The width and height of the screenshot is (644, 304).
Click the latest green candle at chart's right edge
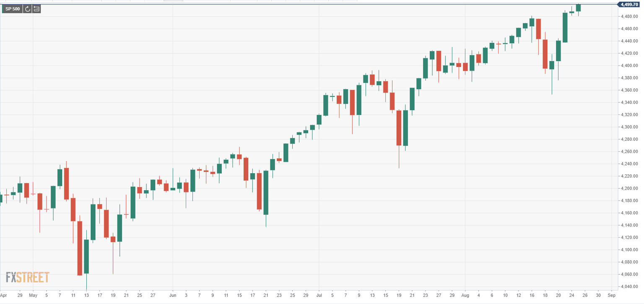pos(578,8)
